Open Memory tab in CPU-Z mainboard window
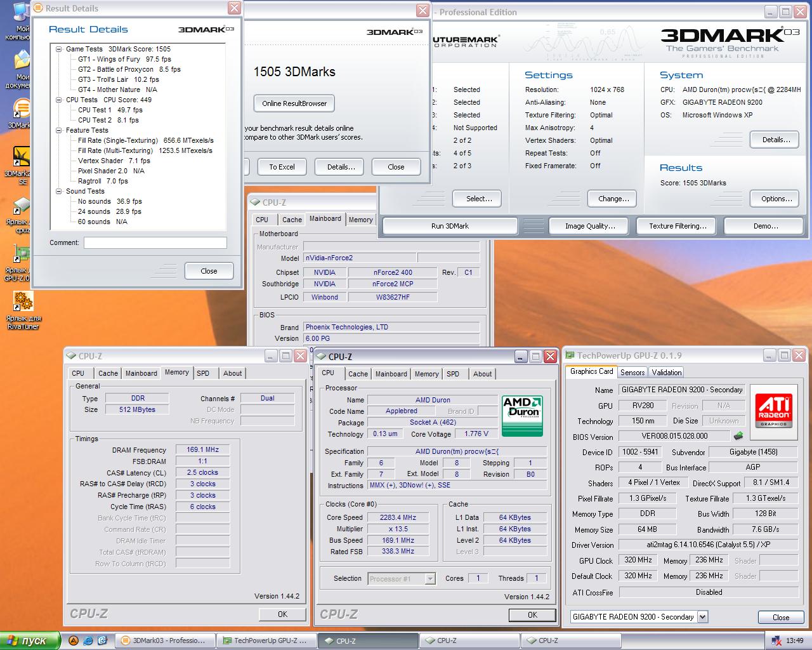812x650 pixels. [x=360, y=220]
